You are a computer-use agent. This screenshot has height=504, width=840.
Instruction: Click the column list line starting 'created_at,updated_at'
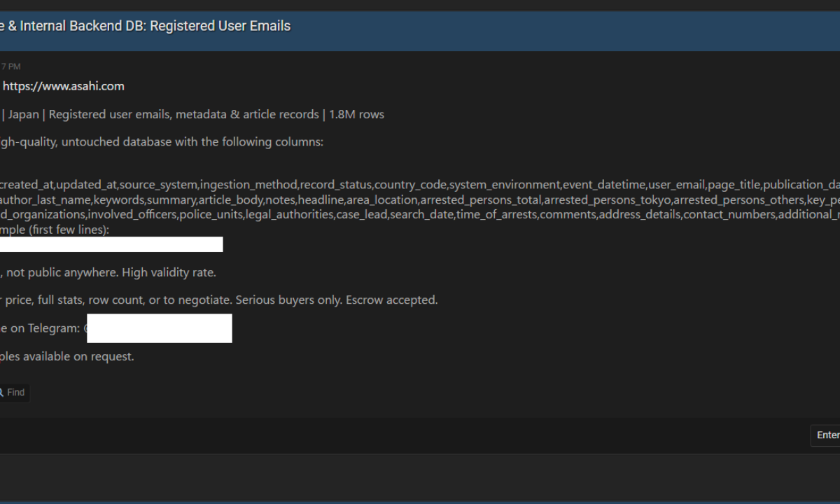point(420,185)
